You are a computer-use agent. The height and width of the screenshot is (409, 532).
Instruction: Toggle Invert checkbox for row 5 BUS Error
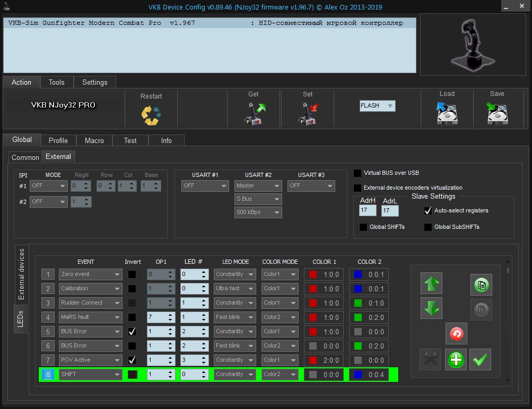132,332
